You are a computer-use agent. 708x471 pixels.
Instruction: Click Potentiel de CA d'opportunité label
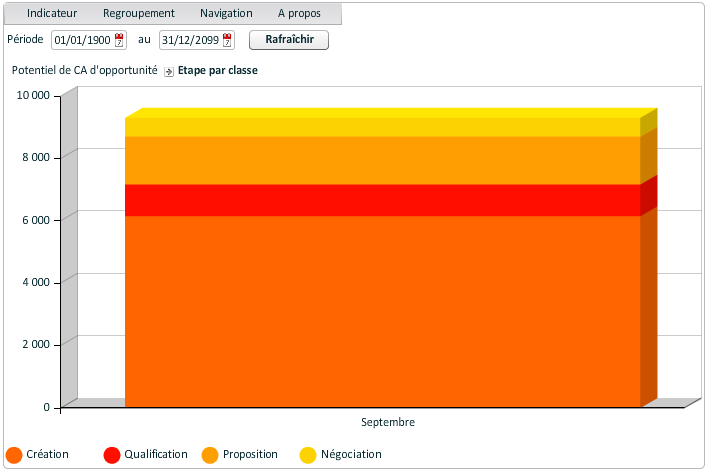pos(84,70)
